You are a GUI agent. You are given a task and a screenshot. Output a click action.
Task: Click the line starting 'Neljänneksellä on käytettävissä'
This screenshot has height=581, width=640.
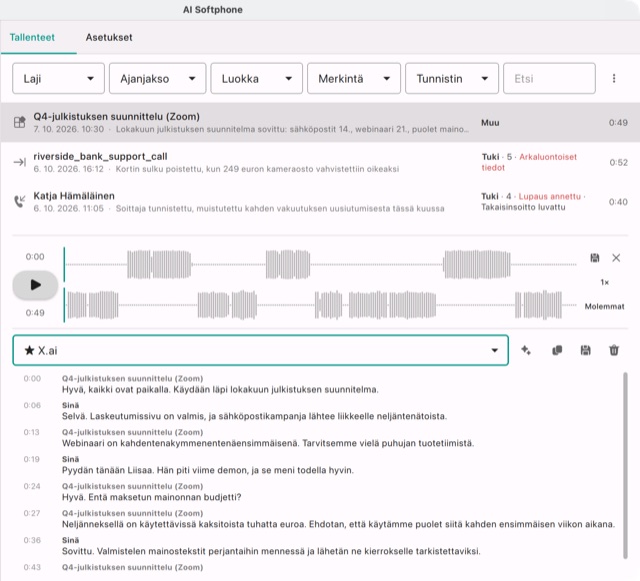(338, 524)
